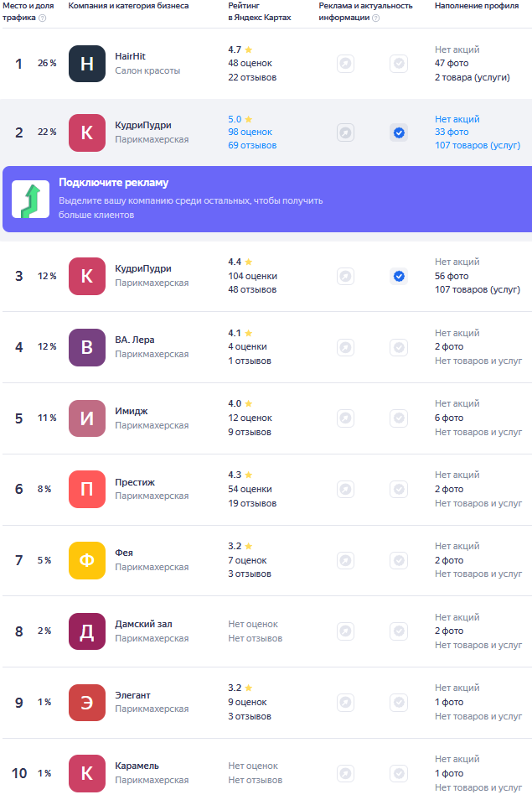Open the ВА. Лера company name

(x=134, y=340)
